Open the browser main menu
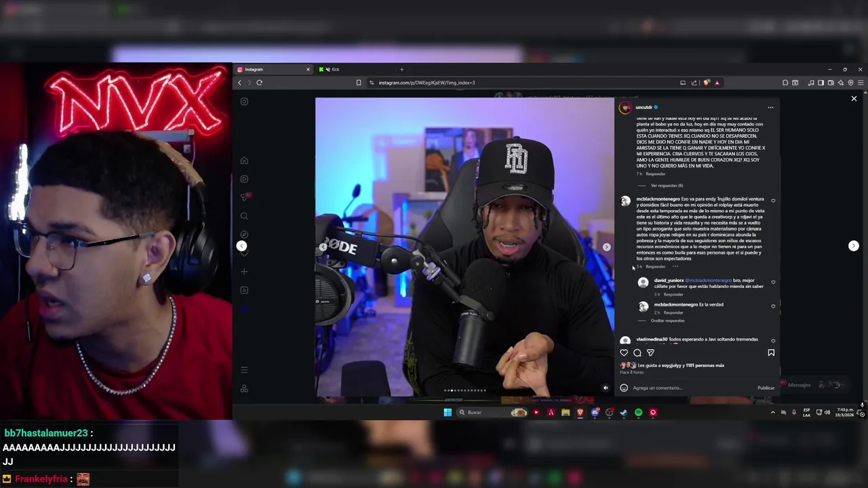Viewport: 868px width, 488px height. (x=861, y=83)
